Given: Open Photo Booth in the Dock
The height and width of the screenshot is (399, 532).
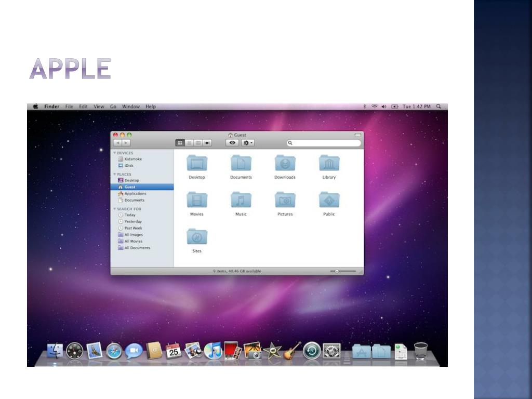Looking at the screenshot, I should [232, 351].
